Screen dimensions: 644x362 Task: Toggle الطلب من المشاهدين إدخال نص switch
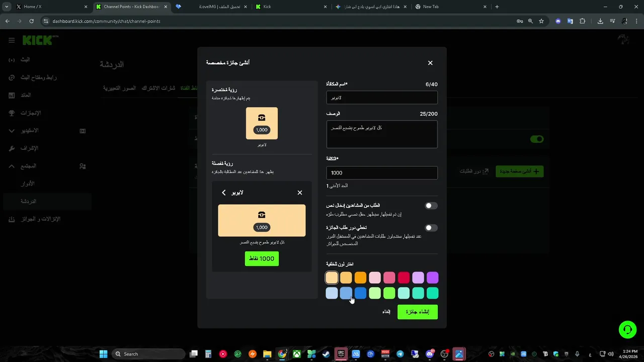[x=431, y=206]
